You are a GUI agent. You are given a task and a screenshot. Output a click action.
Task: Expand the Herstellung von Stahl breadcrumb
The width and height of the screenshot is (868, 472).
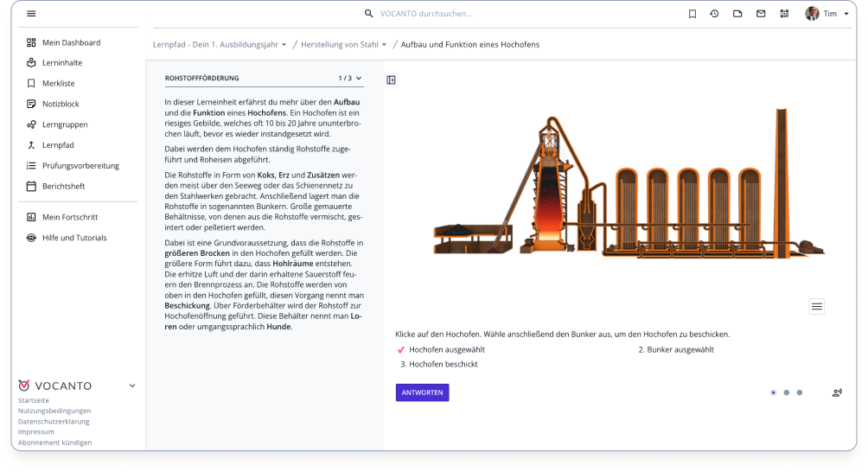(x=343, y=44)
